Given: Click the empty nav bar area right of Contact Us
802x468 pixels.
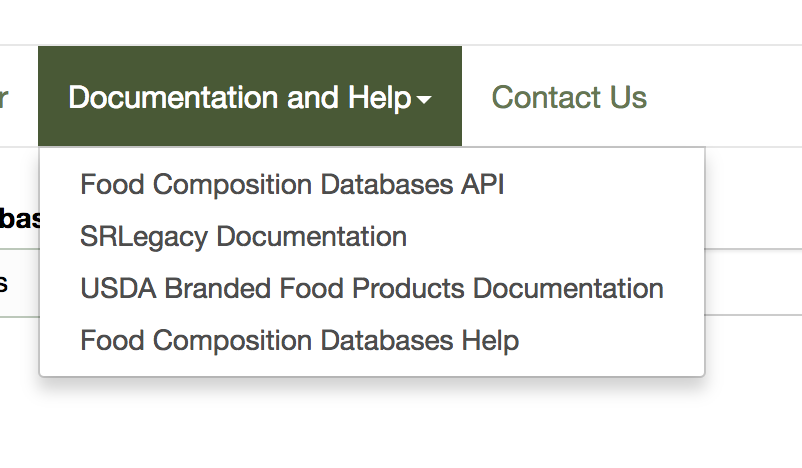Looking at the screenshot, I should [730, 97].
